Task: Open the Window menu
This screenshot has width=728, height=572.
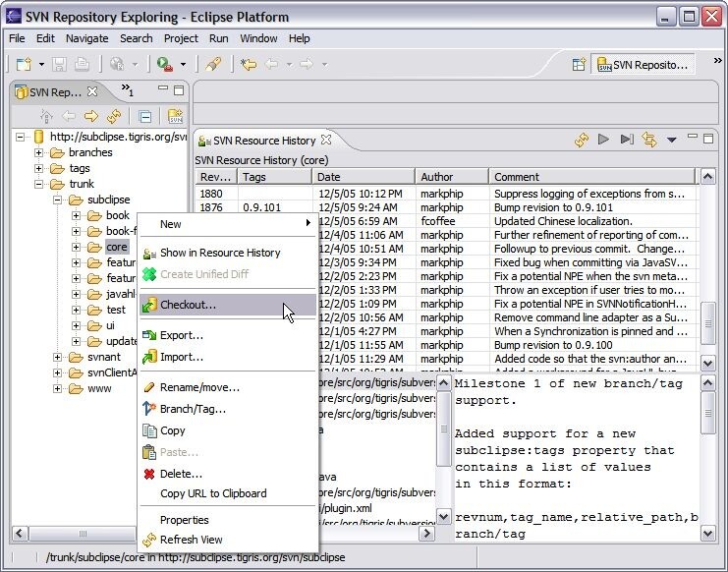Action: (x=258, y=38)
